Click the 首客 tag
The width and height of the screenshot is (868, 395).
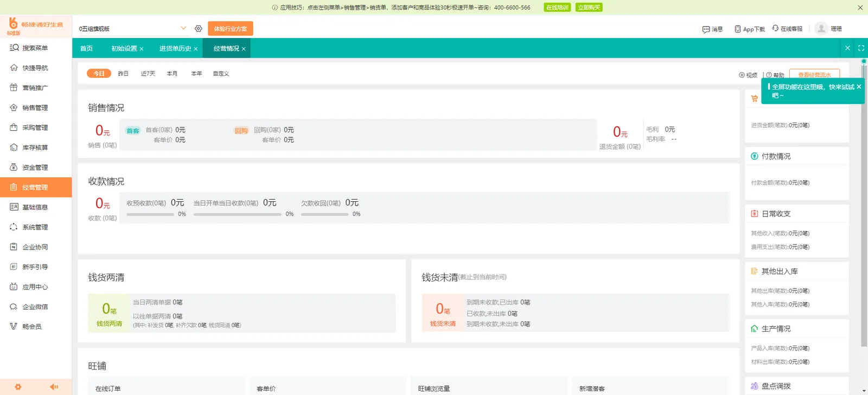point(133,130)
